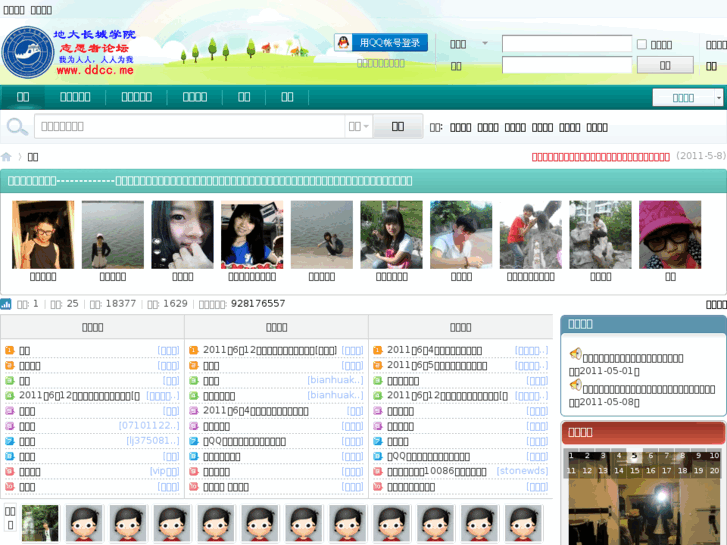
Task: Open photo of person in red shirt by statue
Action: (531, 235)
